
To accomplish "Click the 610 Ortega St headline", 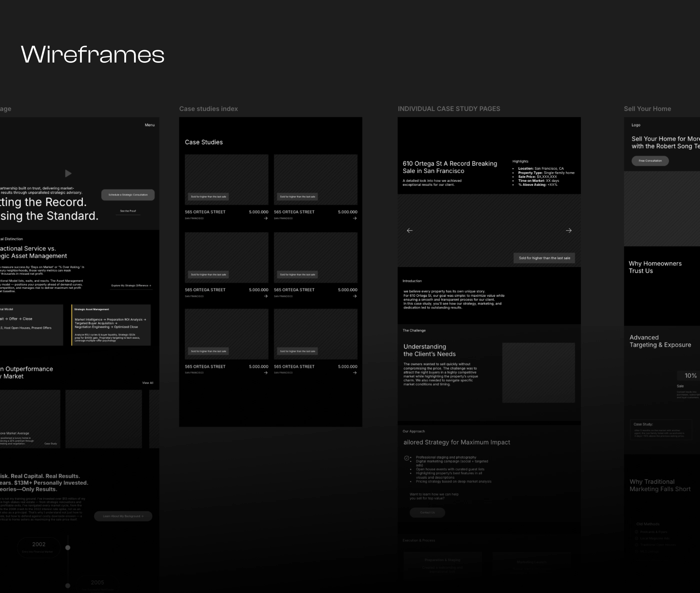I will pos(450,167).
